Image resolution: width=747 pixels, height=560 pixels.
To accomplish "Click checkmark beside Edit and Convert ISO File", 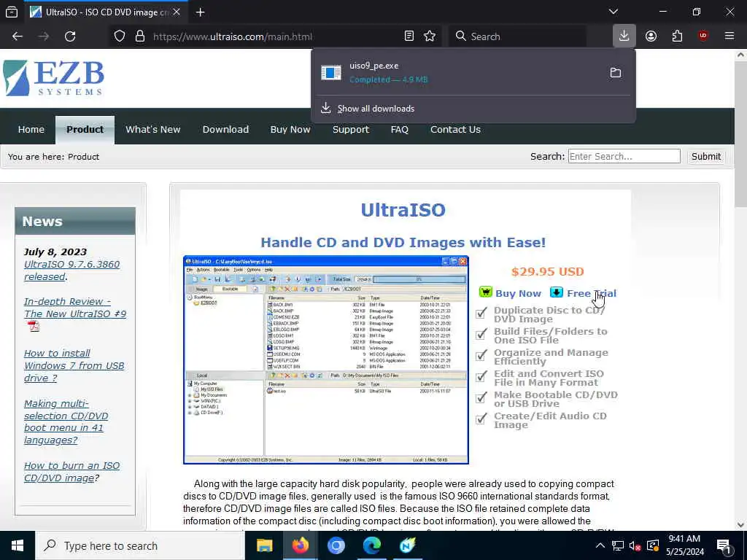I will point(481,376).
